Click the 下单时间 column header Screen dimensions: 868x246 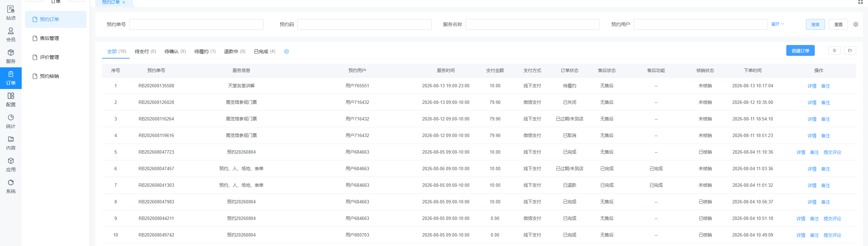753,70
